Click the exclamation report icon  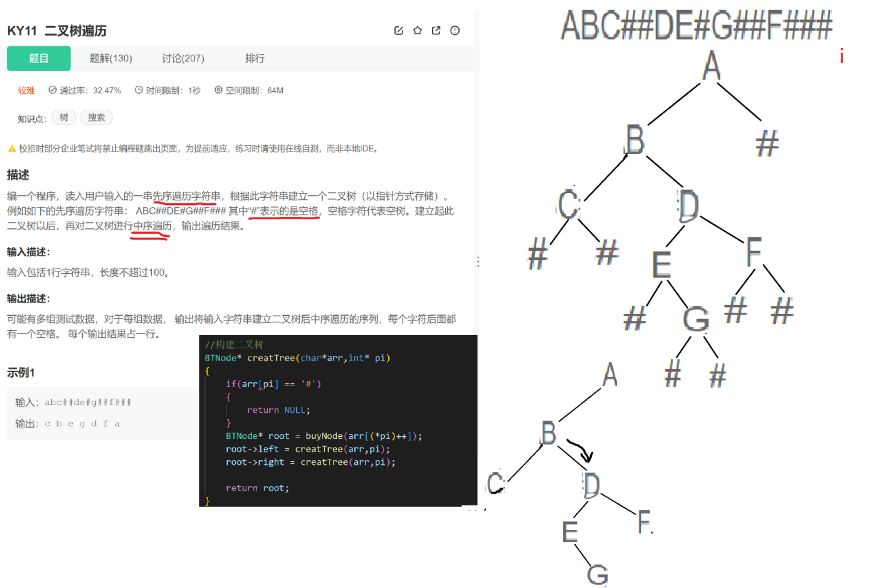click(455, 30)
